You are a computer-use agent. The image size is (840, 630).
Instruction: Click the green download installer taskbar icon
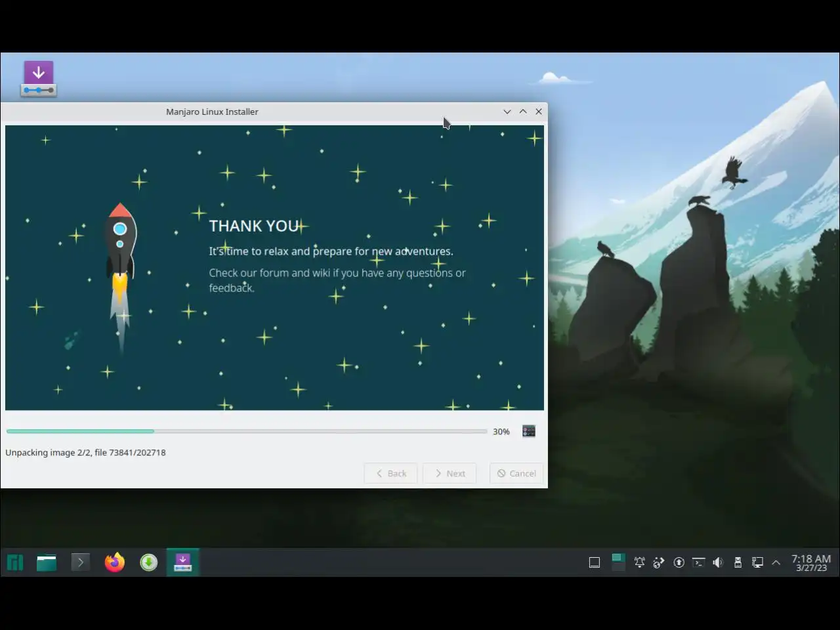pos(149,562)
